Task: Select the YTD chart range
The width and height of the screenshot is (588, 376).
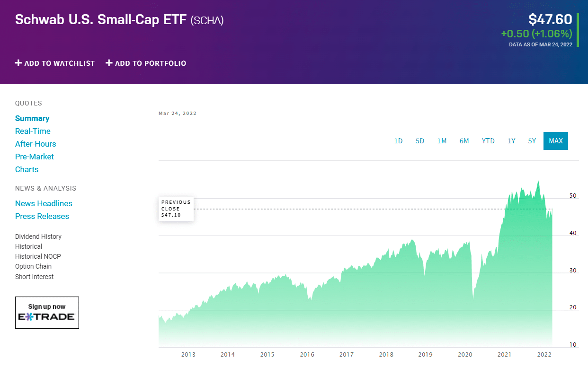Action: pos(488,140)
